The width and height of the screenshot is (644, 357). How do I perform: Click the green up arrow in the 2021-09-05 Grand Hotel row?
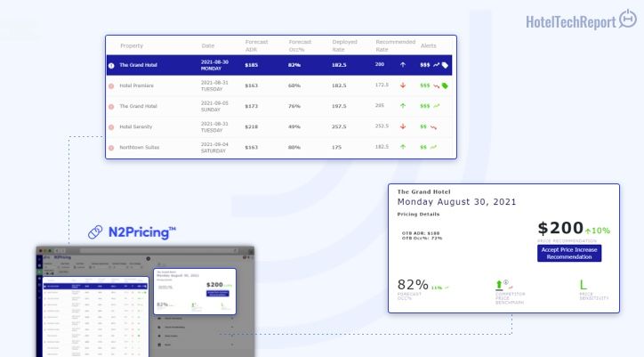[x=403, y=106]
